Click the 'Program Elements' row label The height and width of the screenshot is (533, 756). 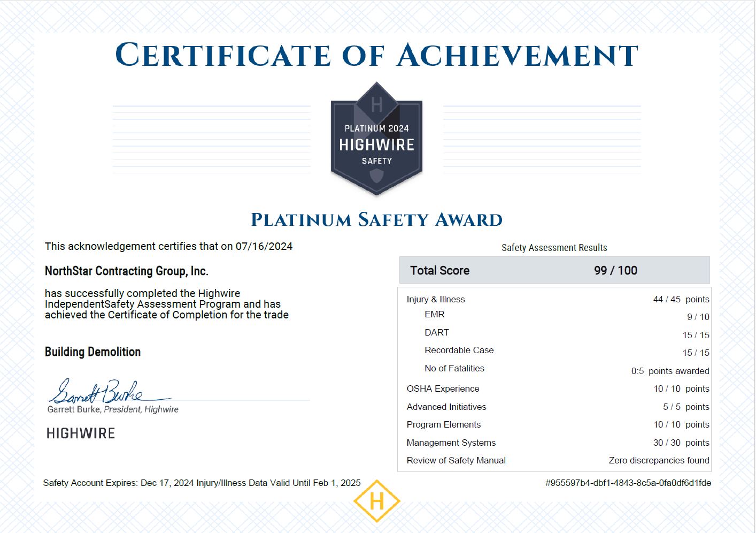(x=444, y=424)
